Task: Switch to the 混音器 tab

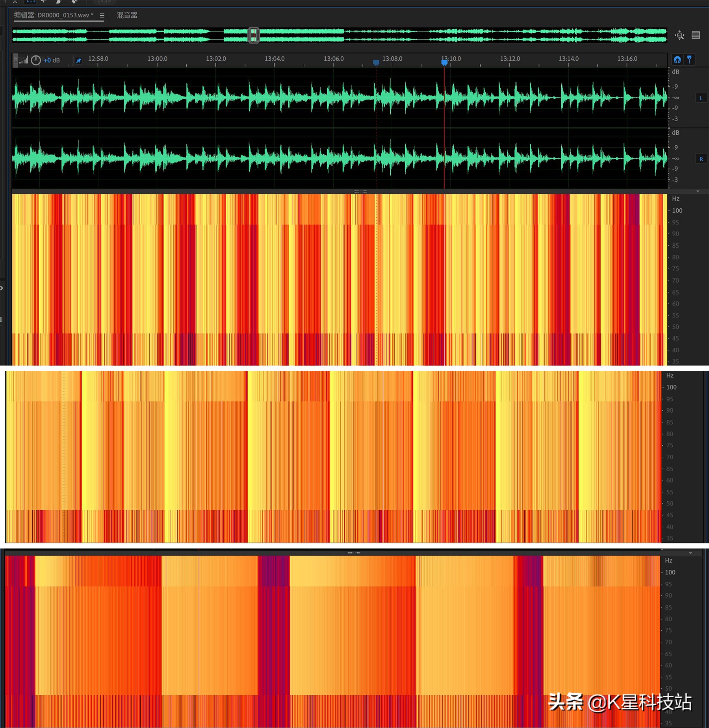Action: click(x=127, y=15)
